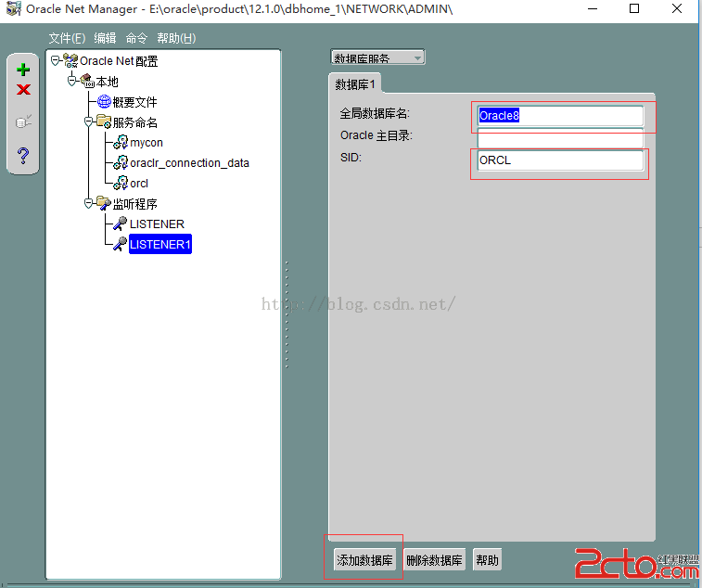Screen dimensions: 702x588
Task: Open the 编辑 menu
Action: tap(105, 38)
